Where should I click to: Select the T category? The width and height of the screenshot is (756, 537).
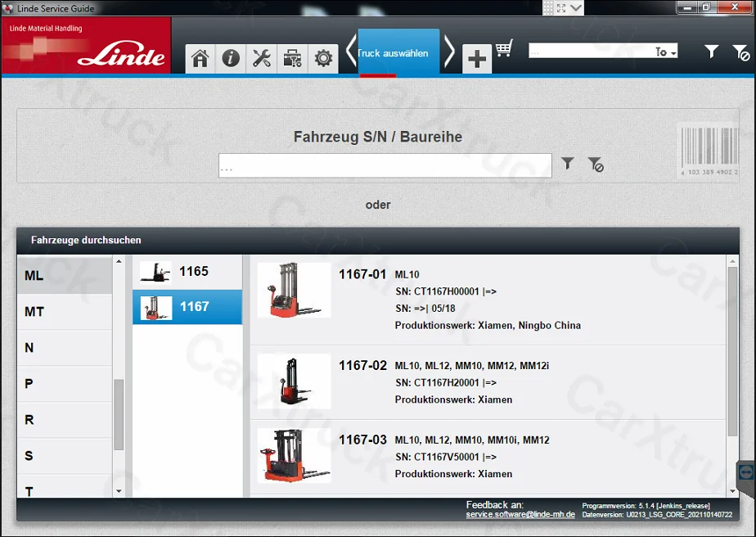coord(65,486)
